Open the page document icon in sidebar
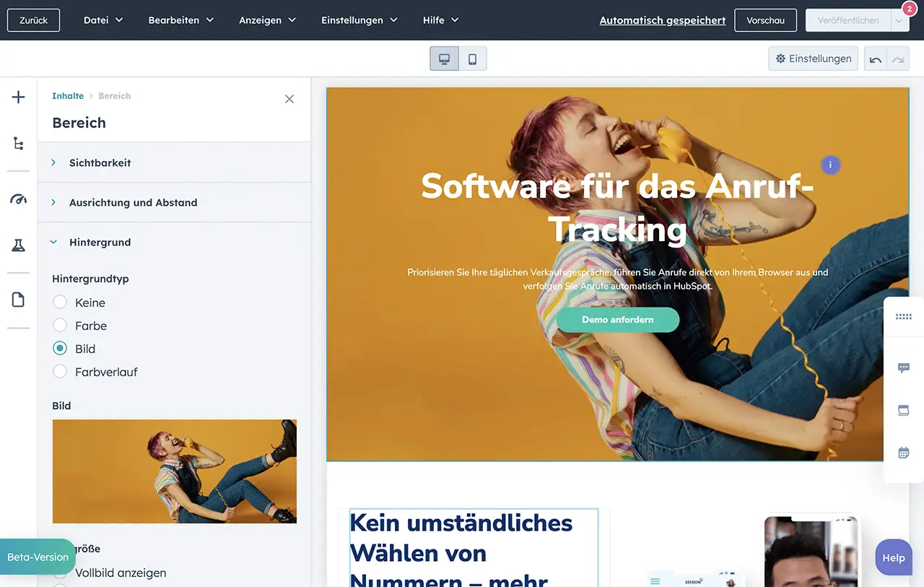 pyautogui.click(x=19, y=300)
